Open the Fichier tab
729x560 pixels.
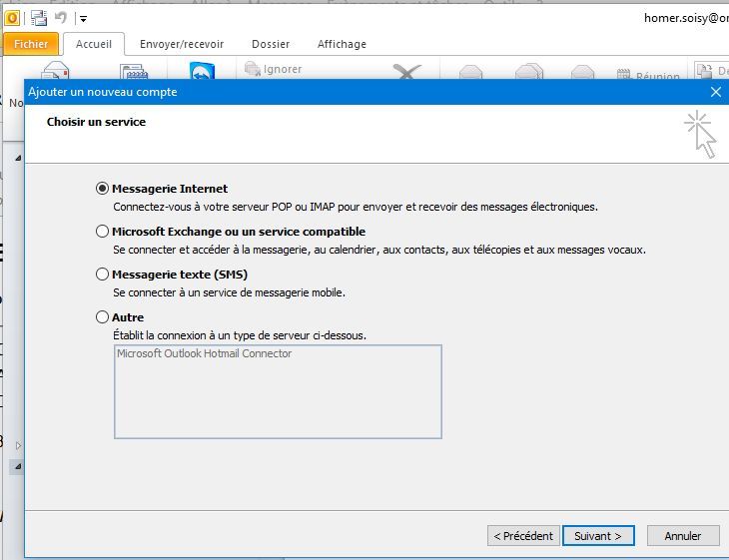pos(31,44)
